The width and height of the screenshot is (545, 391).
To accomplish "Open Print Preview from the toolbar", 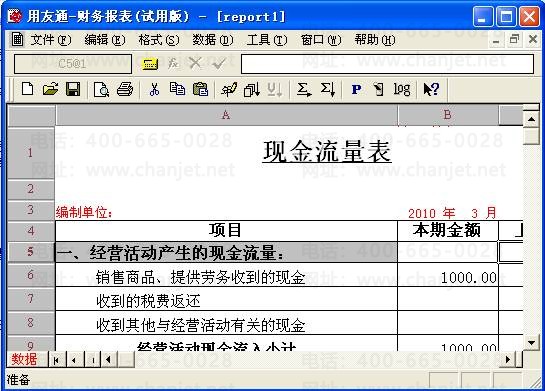I will pyautogui.click(x=101, y=90).
